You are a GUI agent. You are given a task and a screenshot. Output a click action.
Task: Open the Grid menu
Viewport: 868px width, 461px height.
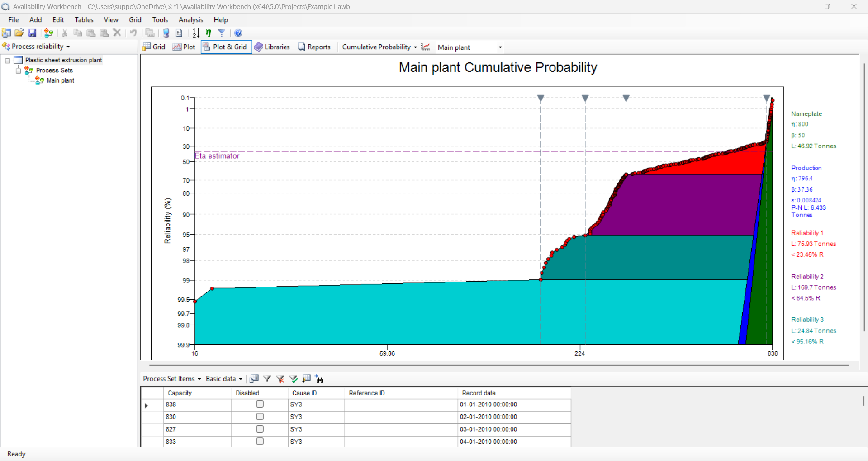point(135,20)
